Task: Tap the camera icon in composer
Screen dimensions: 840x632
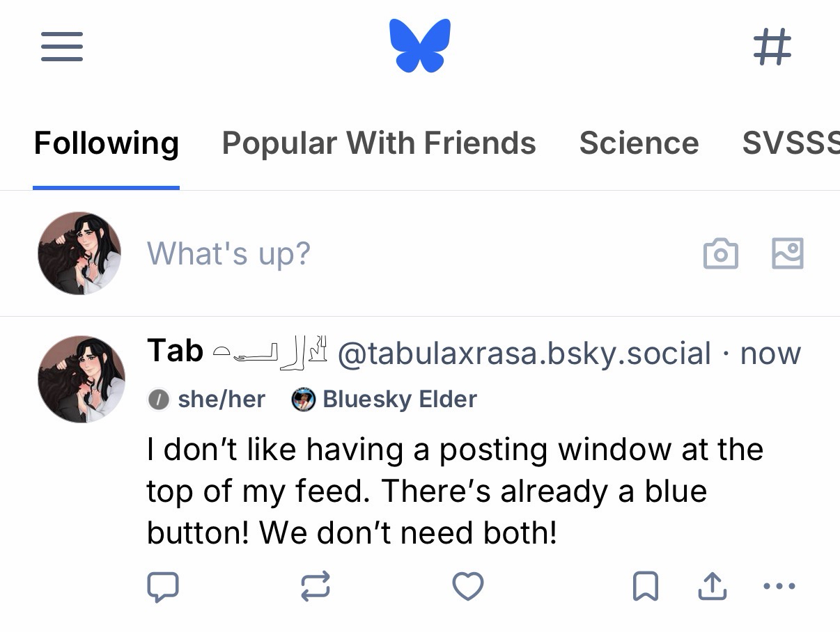Action: click(x=720, y=253)
